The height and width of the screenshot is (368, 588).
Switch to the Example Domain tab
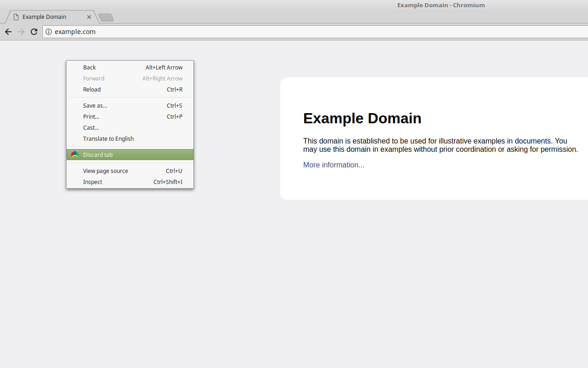tap(51, 17)
